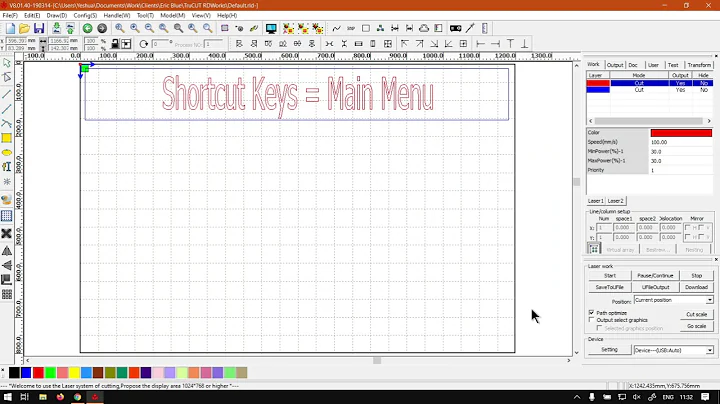Open the Help menu
This screenshot has width=720, height=404.
[227, 16]
